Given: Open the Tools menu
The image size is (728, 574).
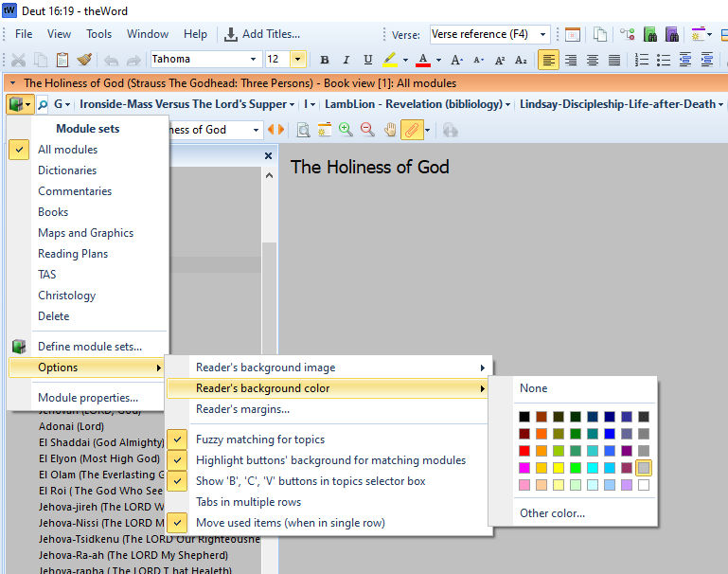Looking at the screenshot, I should [x=98, y=34].
